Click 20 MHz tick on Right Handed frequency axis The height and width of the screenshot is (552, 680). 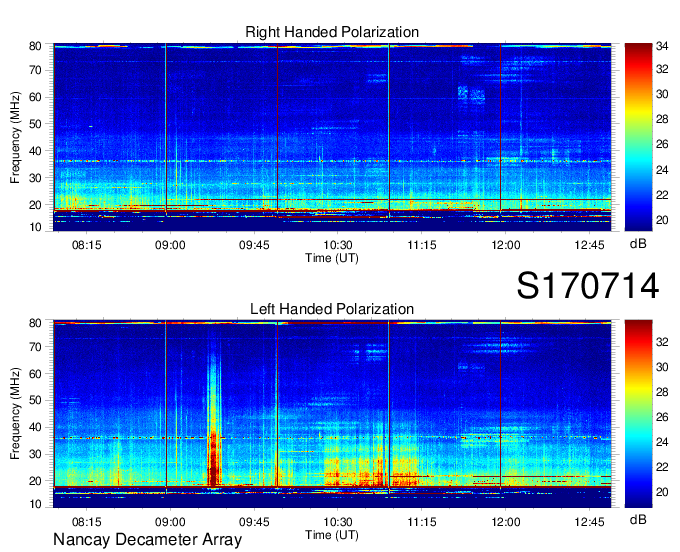pos(35,205)
